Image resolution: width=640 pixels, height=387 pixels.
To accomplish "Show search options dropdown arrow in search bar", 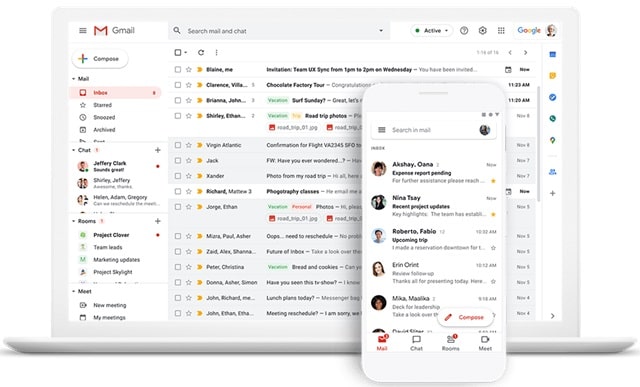I will (x=381, y=31).
